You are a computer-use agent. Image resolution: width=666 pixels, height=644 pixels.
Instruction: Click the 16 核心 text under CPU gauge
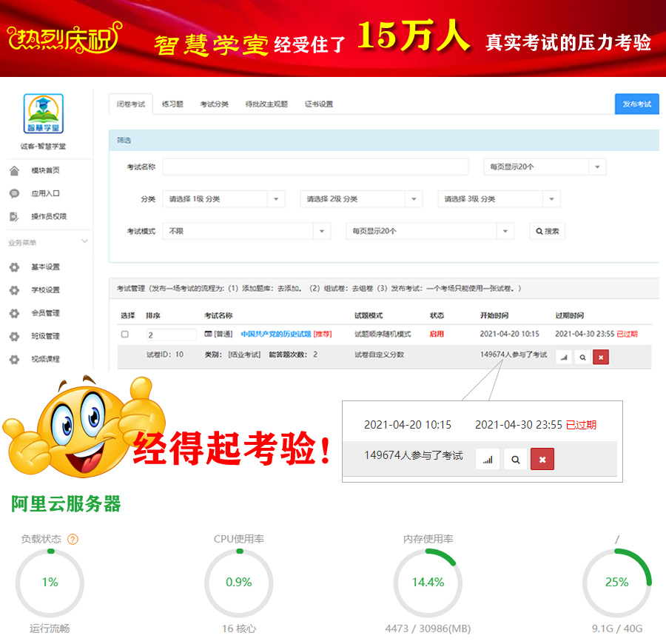239,628
